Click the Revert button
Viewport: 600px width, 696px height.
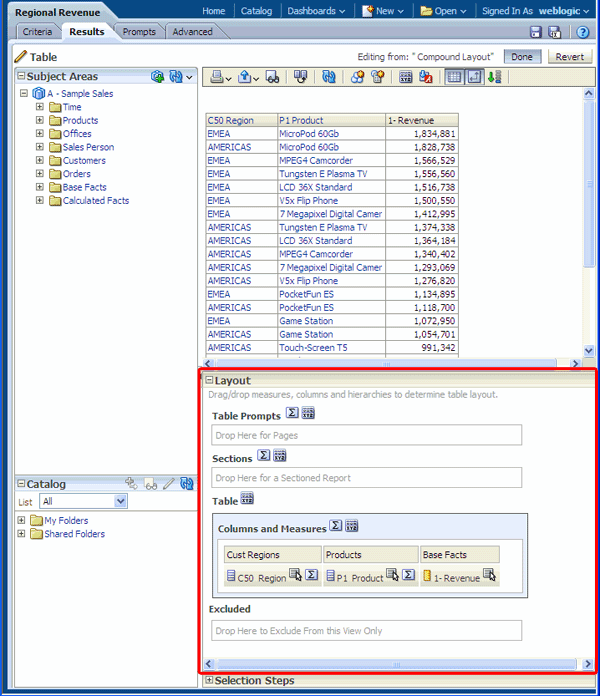point(569,57)
